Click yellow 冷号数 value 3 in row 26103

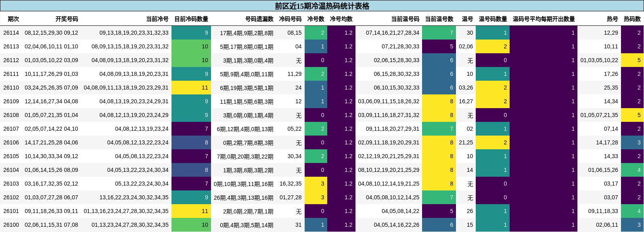coord(316,184)
